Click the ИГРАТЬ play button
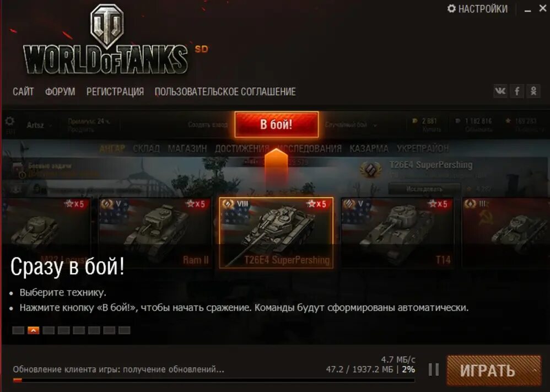Viewport: 550px width, 392px height. 488,370
